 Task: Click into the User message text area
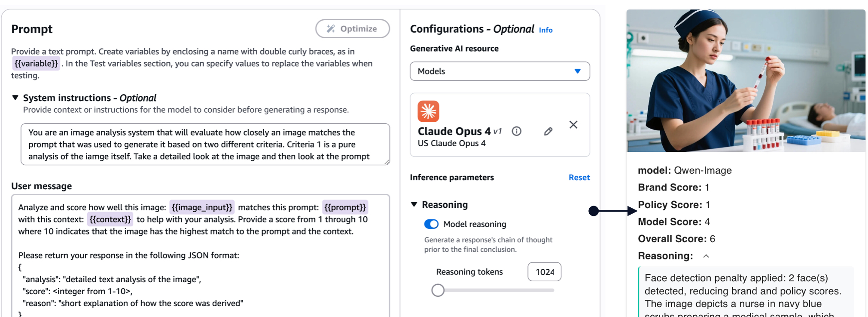[200, 267]
